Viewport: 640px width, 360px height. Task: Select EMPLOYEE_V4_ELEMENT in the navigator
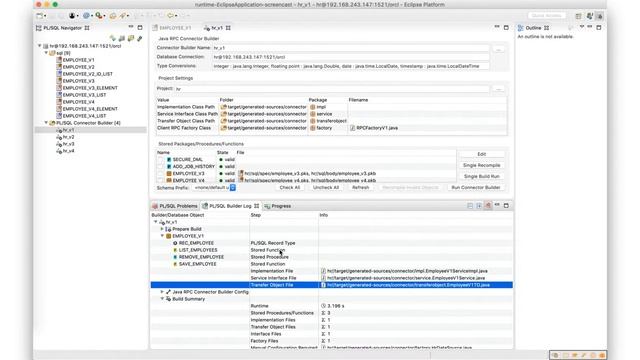coord(90,109)
